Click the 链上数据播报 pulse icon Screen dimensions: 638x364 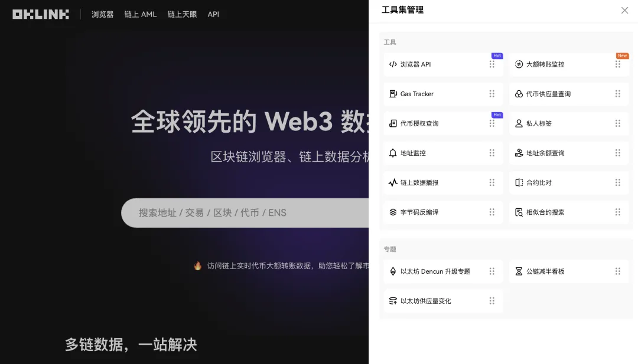click(x=393, y=183)
